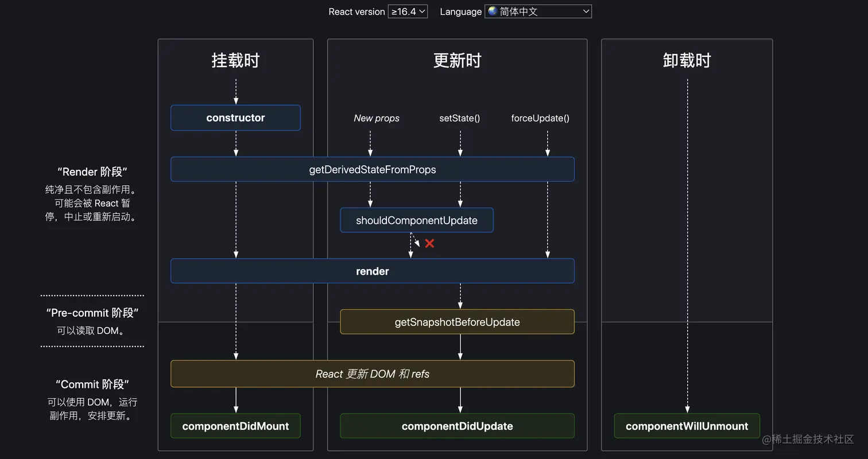The height and width of the screenshot is (459, 868).
Task: Click the render method box
Action: (x=372, y=271)
